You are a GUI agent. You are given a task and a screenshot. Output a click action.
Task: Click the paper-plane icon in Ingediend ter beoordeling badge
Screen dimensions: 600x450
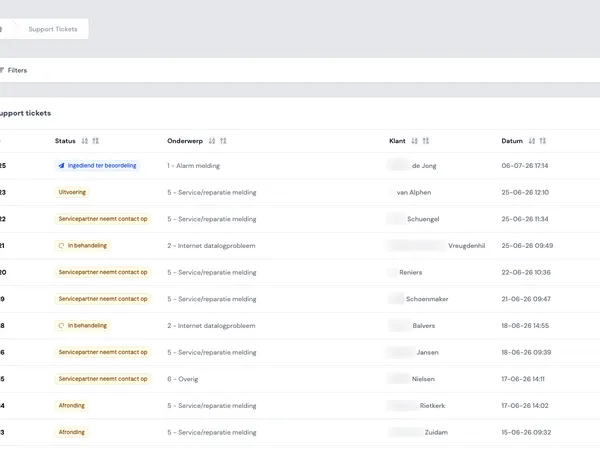61,166
